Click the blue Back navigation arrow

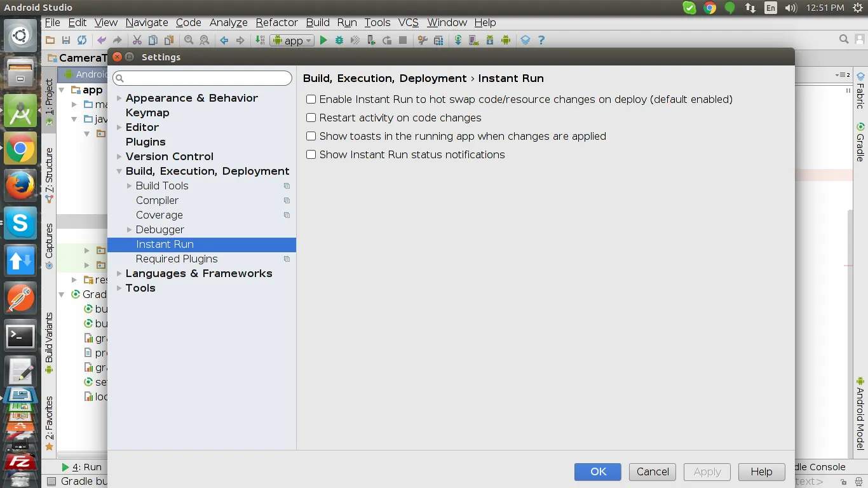click(x=224, y=40)
